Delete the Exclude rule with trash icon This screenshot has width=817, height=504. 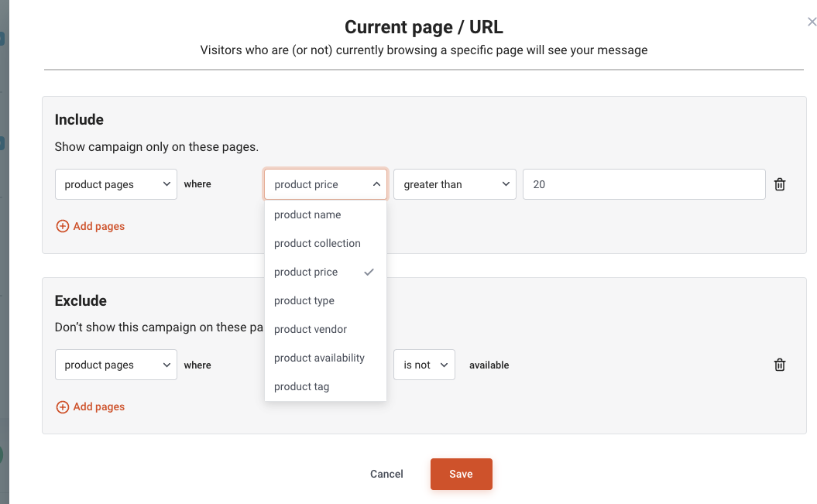tap(780, 365)
